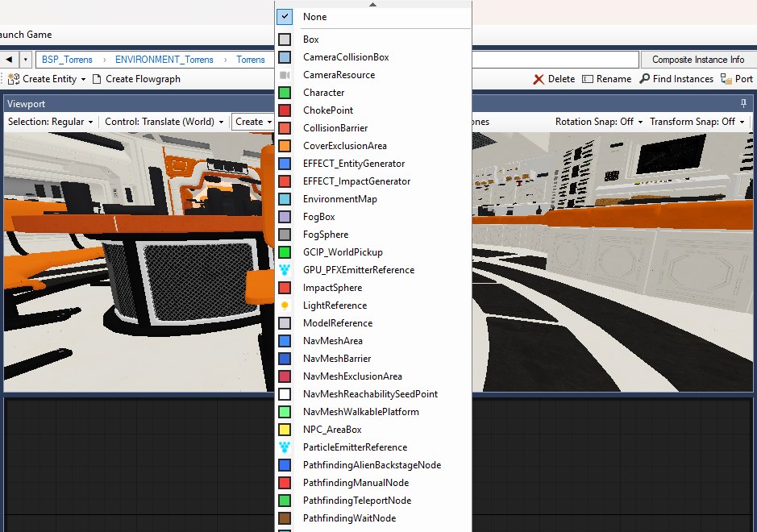Click the GPU_PFXEmitterReference particle icon
This screenshot has height=532, width=757.
(285, 270)
